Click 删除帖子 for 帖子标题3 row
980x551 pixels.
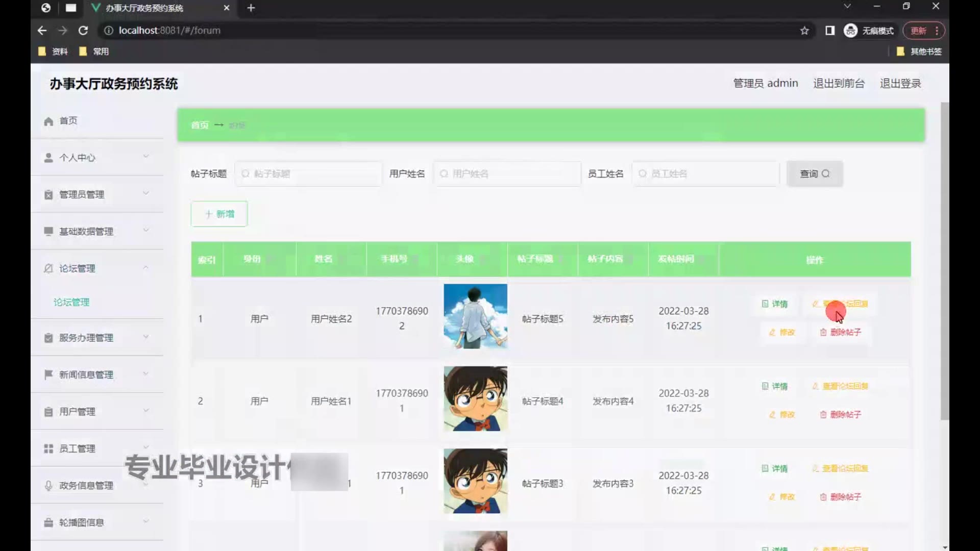pos(840,497)
